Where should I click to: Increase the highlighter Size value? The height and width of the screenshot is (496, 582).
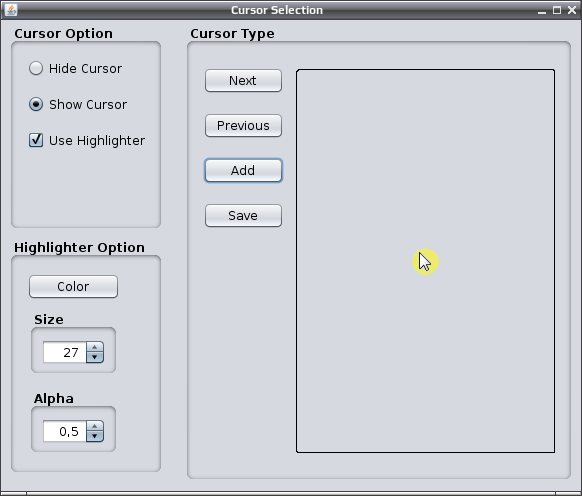[95, 347]
